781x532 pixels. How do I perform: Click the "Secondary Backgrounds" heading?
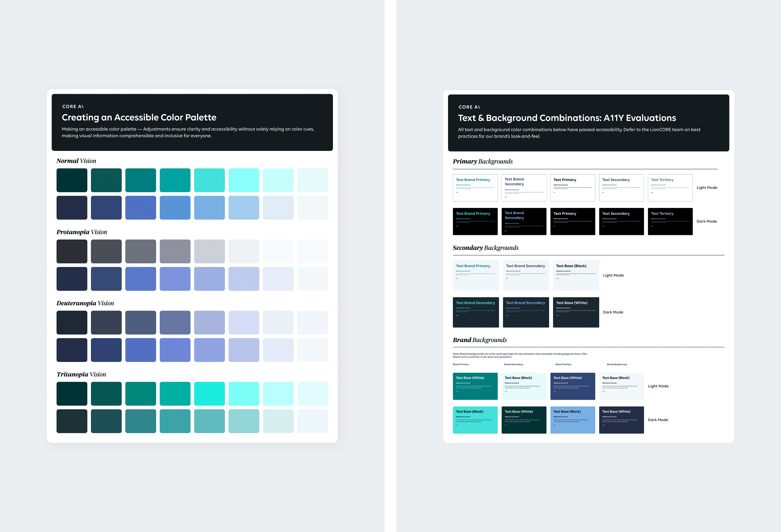click(486, 248)
